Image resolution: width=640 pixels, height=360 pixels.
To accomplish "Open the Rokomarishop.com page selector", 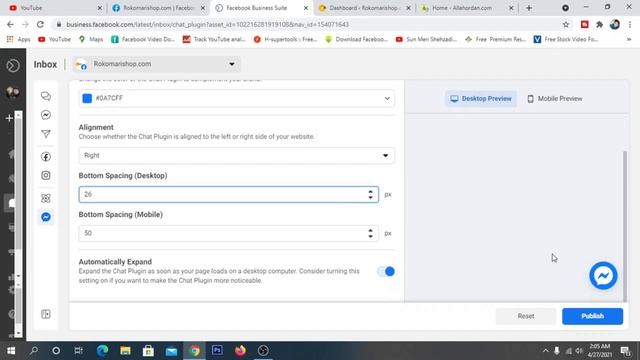I will coord(157,64).
